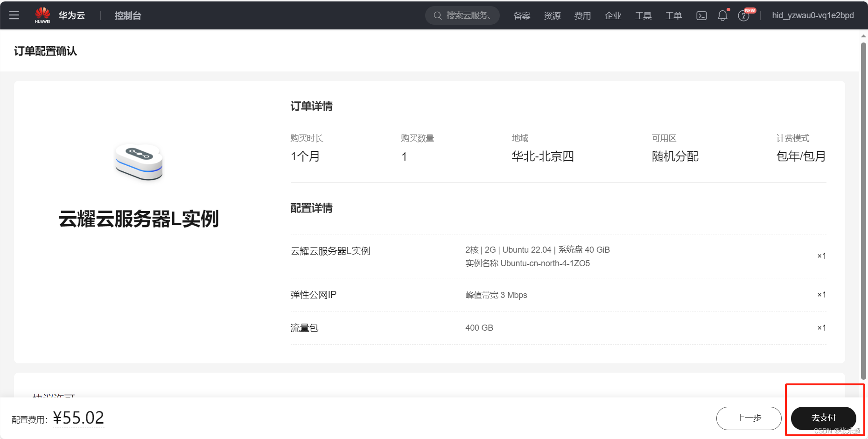Click the 云耀云服务器L实例 product heading
The height and width of the screenshot is (439, 868).
(x=139, y=219)
